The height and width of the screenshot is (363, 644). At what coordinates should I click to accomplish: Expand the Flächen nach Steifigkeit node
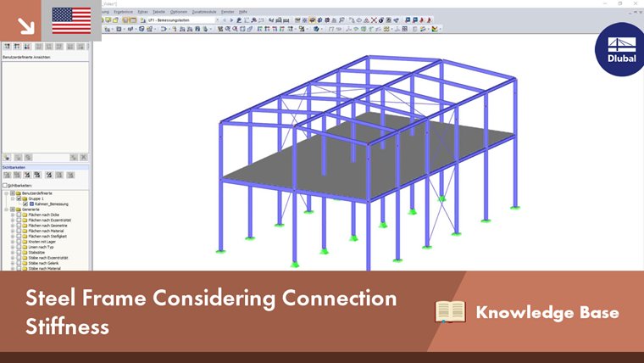click(x=13, y=237)
